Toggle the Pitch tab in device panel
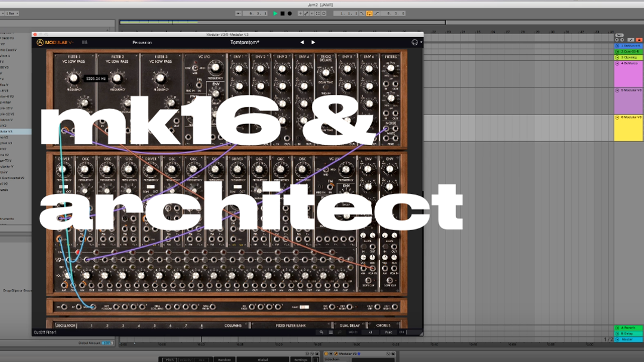Viewport: 644px width, 362px height. 169,360
